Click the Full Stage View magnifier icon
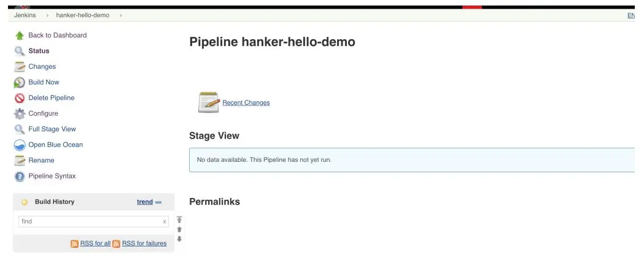644x274 pixels. 20,129
